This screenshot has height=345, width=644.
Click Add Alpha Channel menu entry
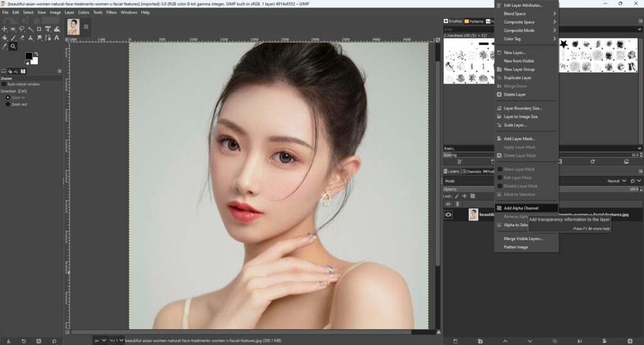click(526, 208)
